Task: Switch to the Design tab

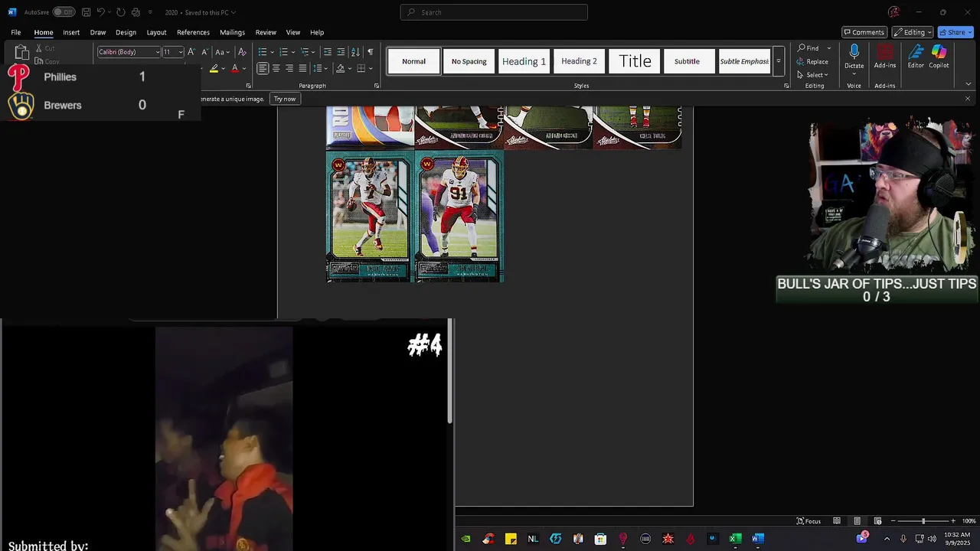Action: pyautogui.click(x=126, y=32)
